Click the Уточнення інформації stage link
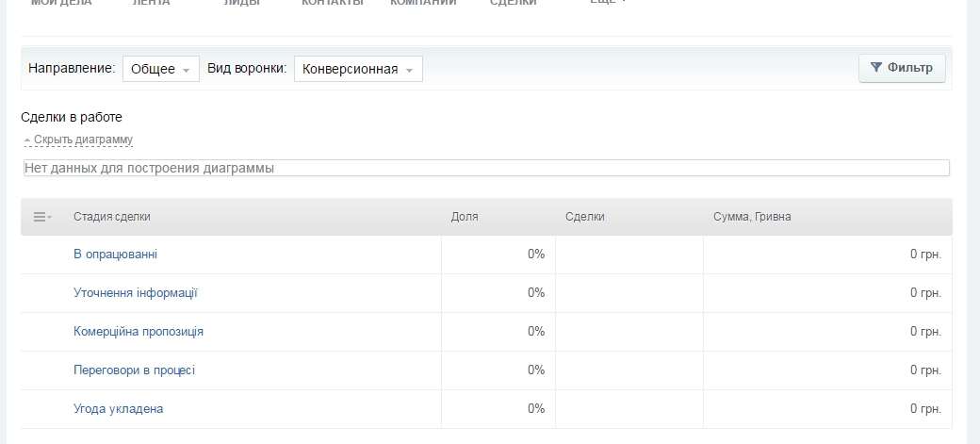Image resolution: width=980 pixels, height=444 pixels. [135, 292]
